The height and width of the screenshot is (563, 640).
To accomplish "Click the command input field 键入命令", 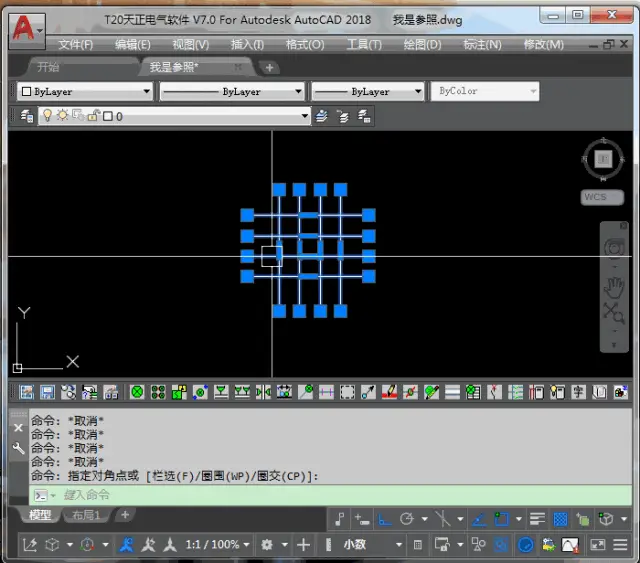I will 331,495.
